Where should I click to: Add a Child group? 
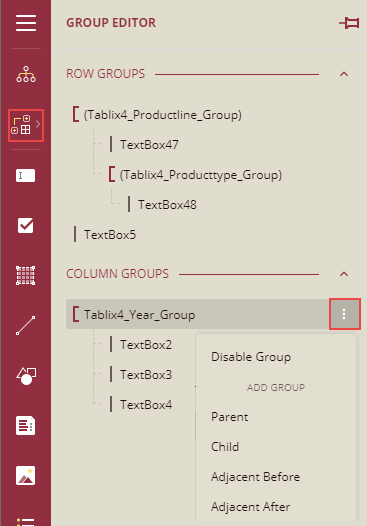[225, 447]
